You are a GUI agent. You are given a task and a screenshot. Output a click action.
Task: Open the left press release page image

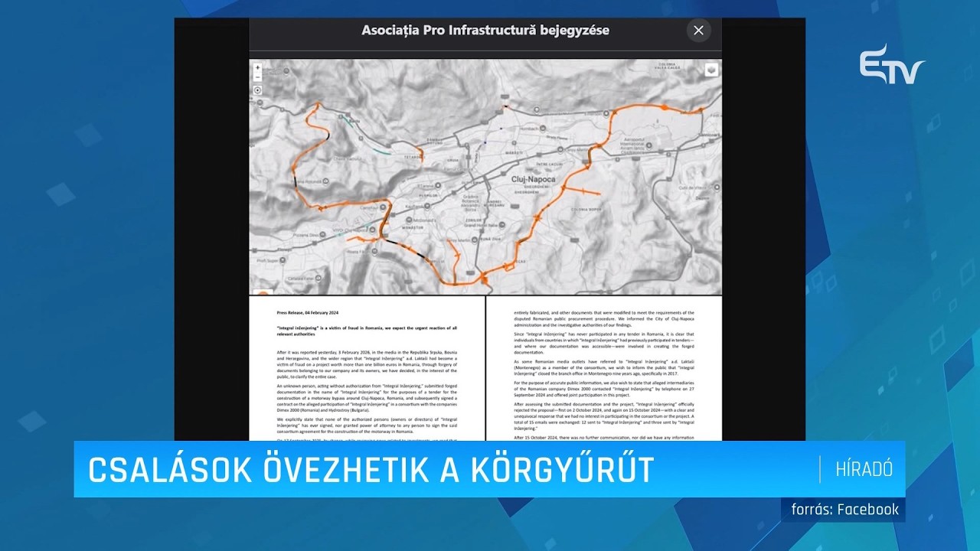tap(367, 369)
